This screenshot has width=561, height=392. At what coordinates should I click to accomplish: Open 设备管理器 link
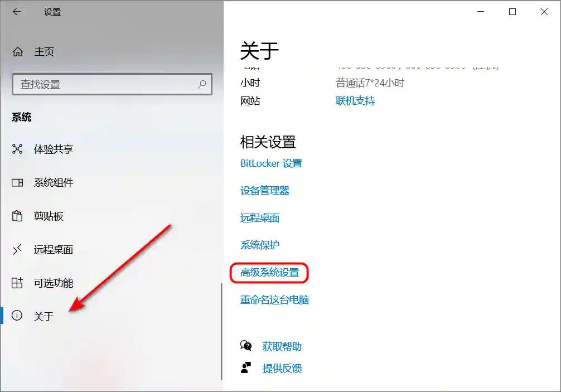click(265, 191)
